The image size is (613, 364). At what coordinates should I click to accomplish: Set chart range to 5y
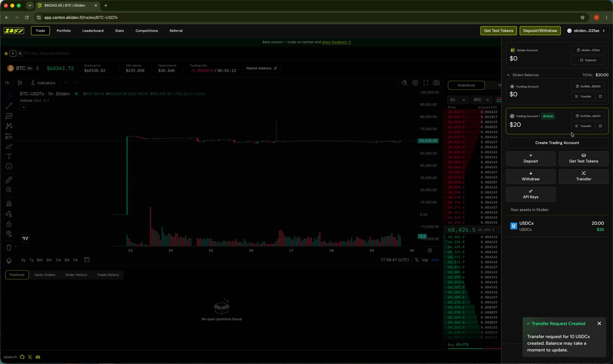click(x=23, y=260)
